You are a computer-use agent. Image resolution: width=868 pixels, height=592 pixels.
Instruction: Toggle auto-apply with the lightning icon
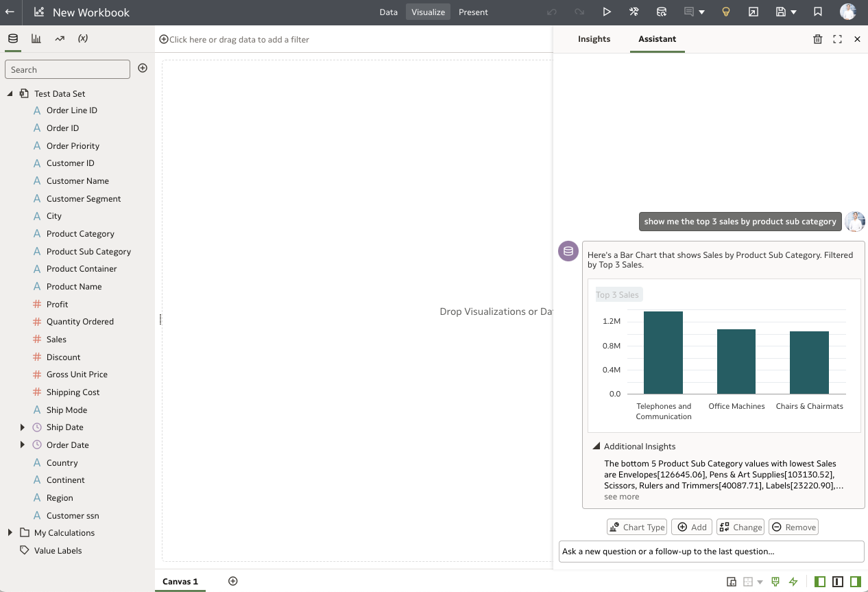coord(794,581)
